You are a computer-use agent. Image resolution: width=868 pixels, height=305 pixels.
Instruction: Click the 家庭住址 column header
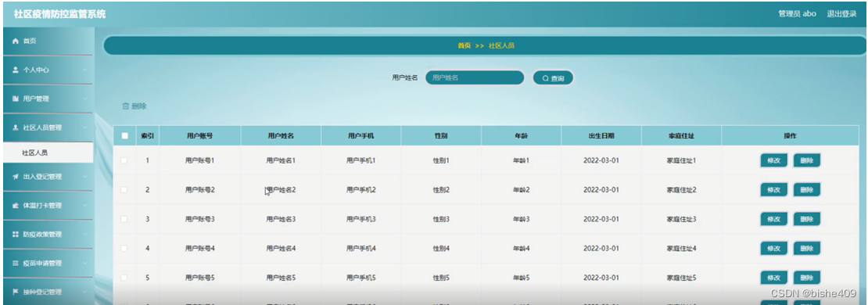681,135
